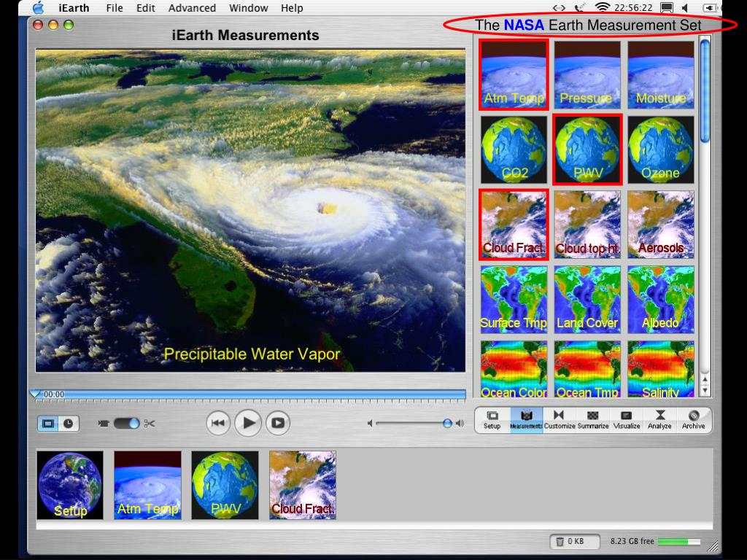Click the loud volume speaker icon
Screen dimensions: 747x560
[x=460, y=423]
